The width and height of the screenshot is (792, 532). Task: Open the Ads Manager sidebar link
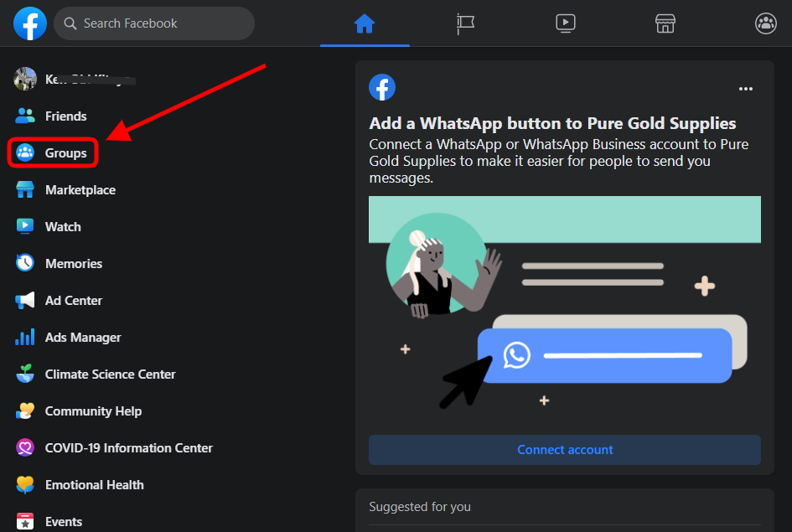click(x=83, y=337)
